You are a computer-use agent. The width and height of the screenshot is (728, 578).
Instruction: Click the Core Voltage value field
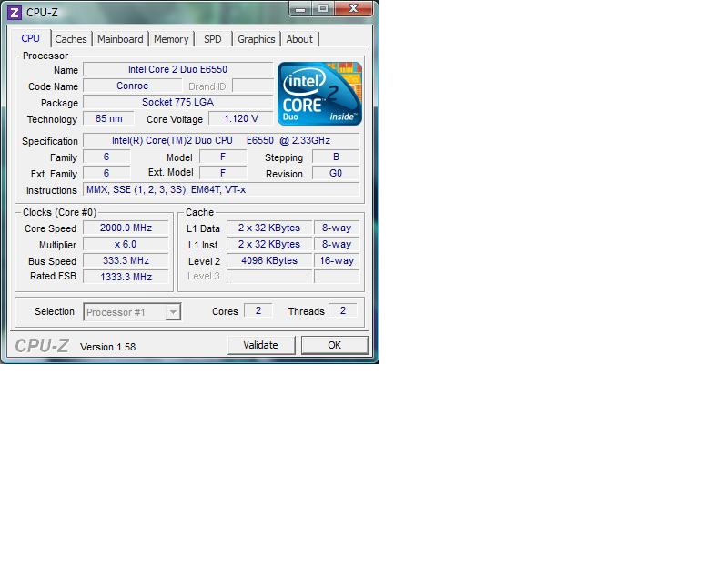coord(241,119)
